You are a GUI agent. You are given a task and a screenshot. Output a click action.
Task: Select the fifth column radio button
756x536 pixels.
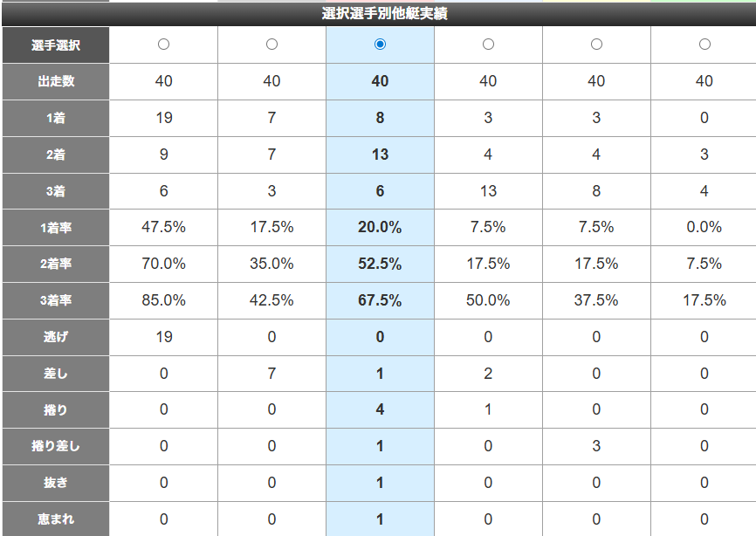(596, 45)
